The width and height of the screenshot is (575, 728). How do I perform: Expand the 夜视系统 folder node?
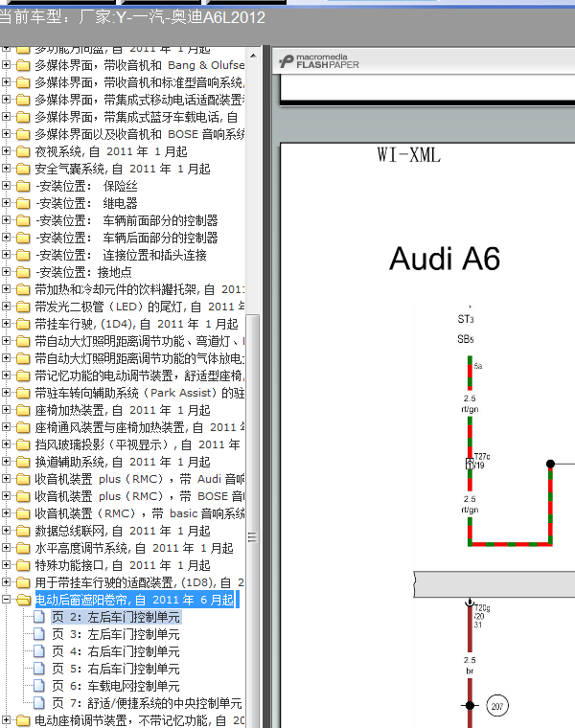pyautogui.click(x=6, y=151)
